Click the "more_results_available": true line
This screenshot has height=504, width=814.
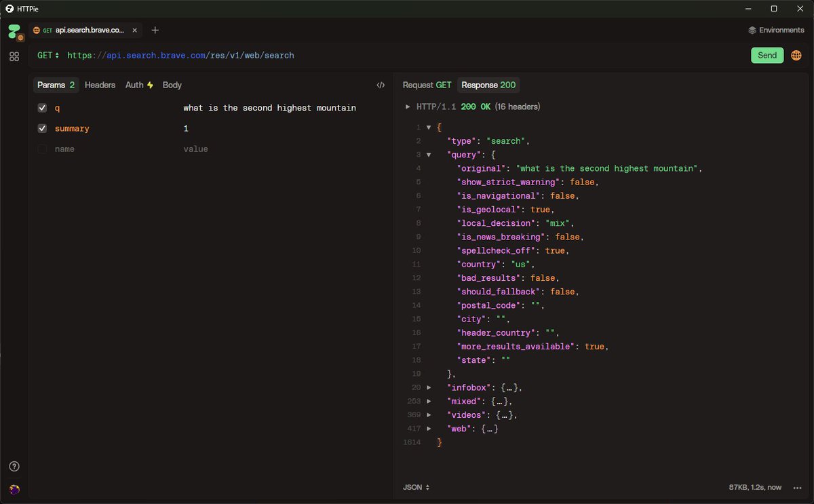coord(532,347)
